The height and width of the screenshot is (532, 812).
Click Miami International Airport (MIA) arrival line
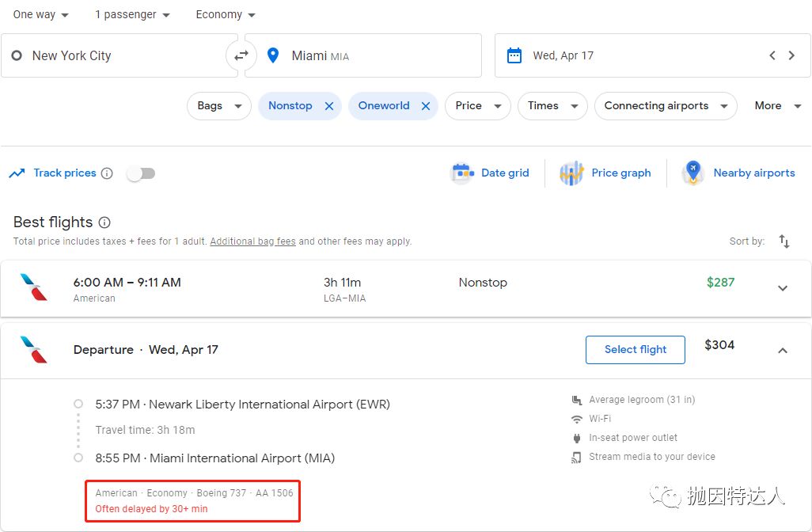(x=215, y=458)
